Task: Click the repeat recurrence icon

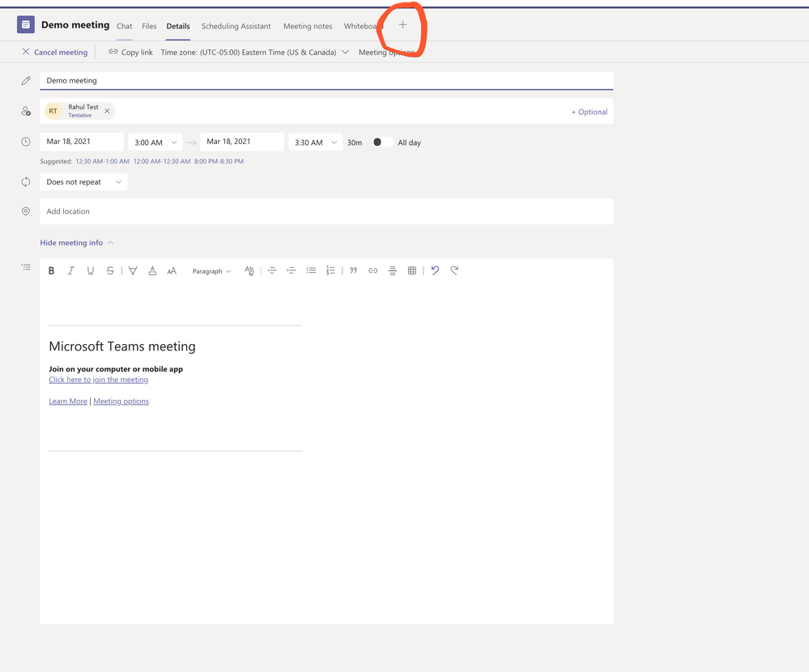Action: tap(26, 181)
